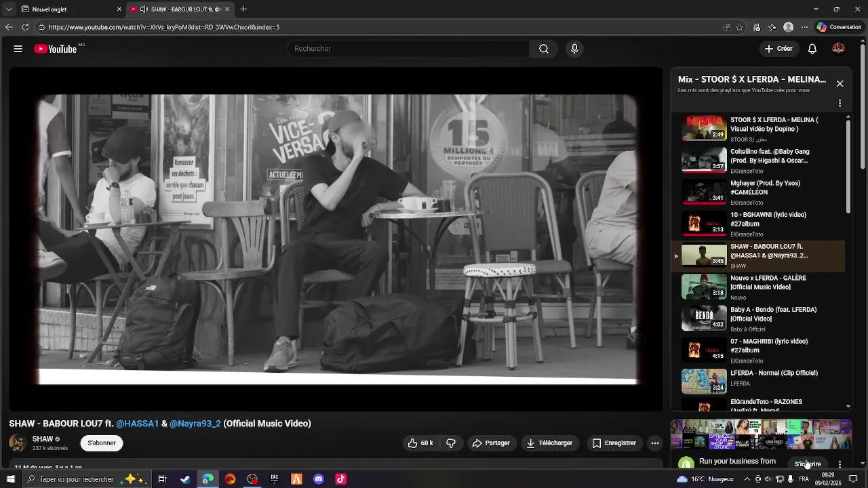This screenshot has width=868, height=488.
Task: Open Baby A - Bendo feat. LFERDA
Action: click(x=757, y=319)
